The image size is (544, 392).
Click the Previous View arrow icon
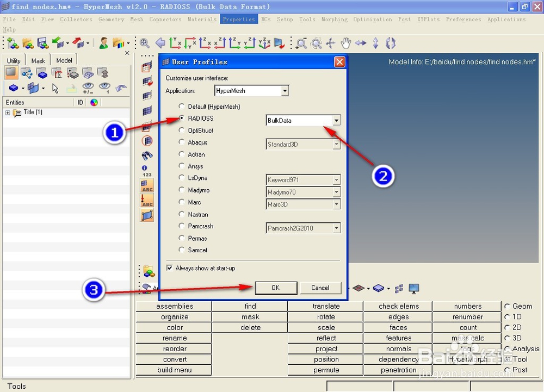[160, 43]
